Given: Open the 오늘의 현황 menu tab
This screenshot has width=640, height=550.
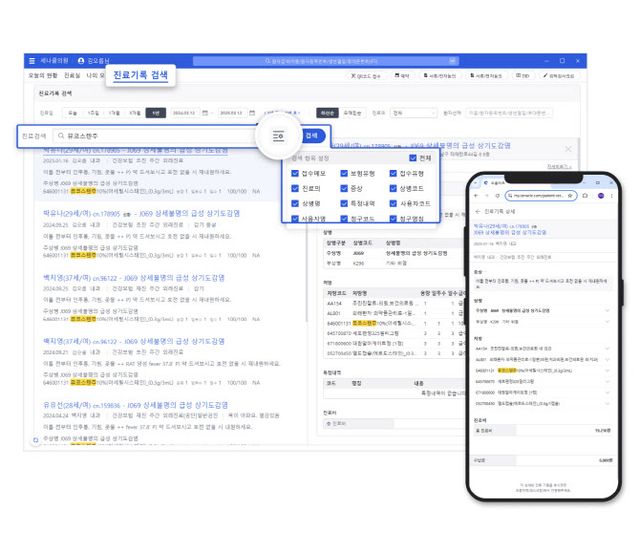Looking at the screenshot, I should pyautogui.click(x=42, y=76).
